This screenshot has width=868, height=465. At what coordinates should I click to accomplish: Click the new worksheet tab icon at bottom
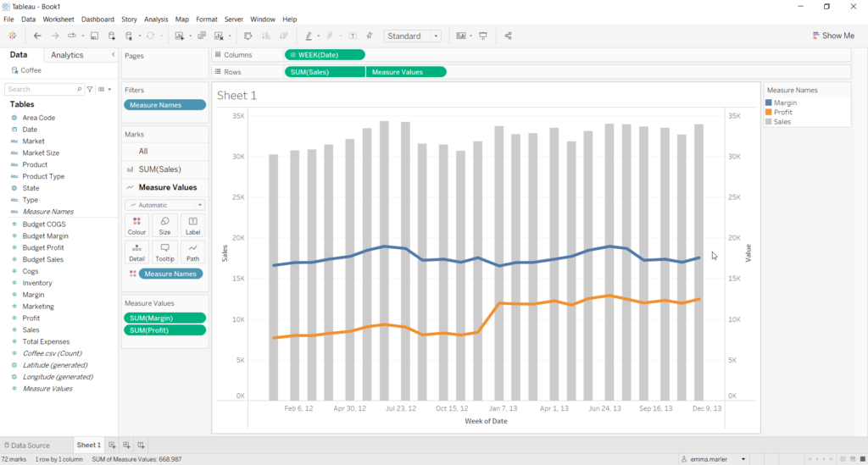click(113, 445)
